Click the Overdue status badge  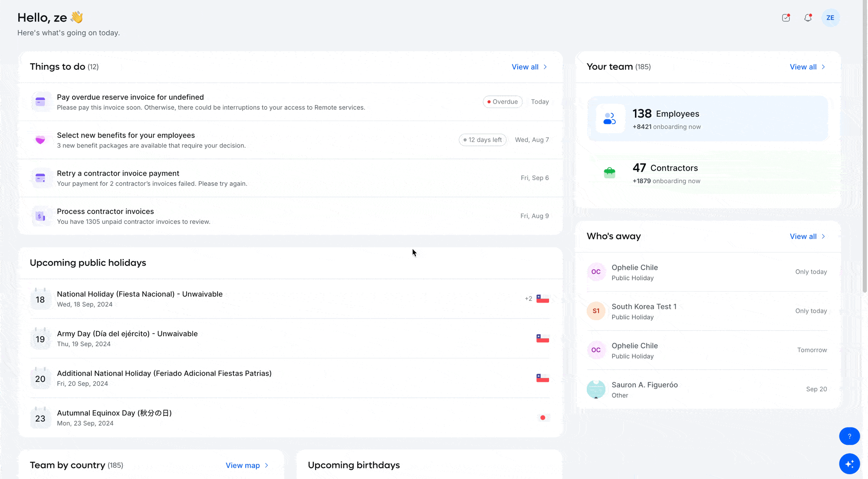pyautogui.click(x=503, y=102)
